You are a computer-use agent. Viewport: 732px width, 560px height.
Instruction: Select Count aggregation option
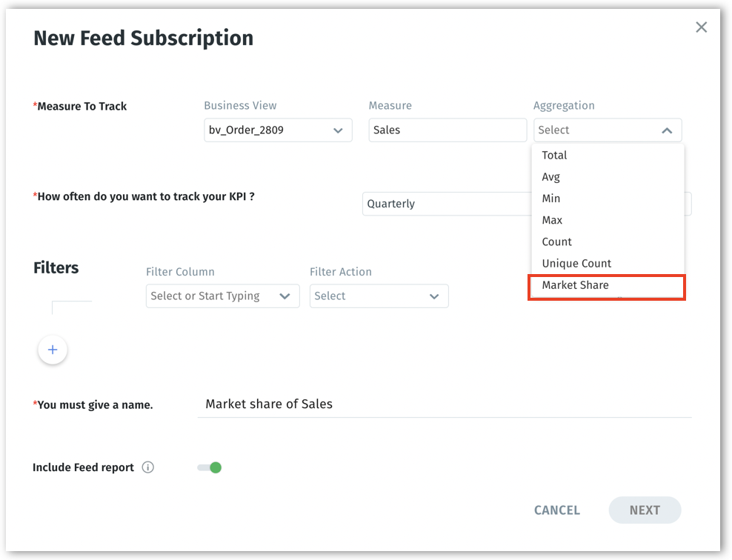point(556,241)
